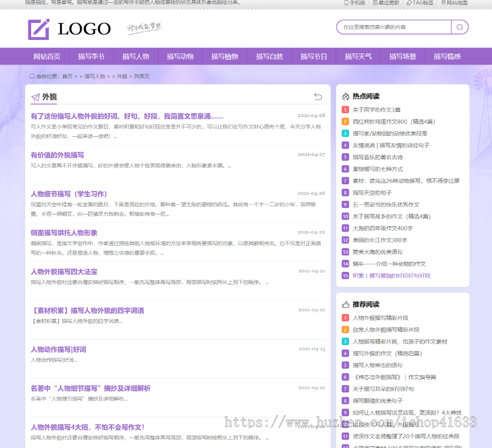This screenshot has width=492, height=448.
Task: Open the 描写动物 nav item
Action: [x=180, y=56]
